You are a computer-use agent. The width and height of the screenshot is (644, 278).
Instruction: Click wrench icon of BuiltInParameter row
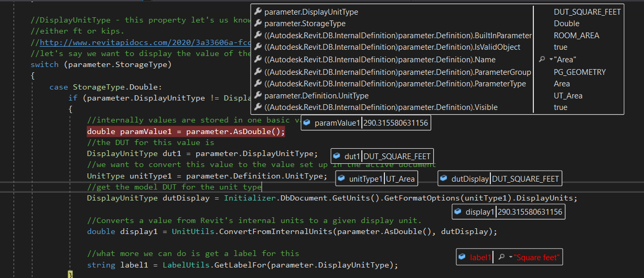(x=258, y=36)
